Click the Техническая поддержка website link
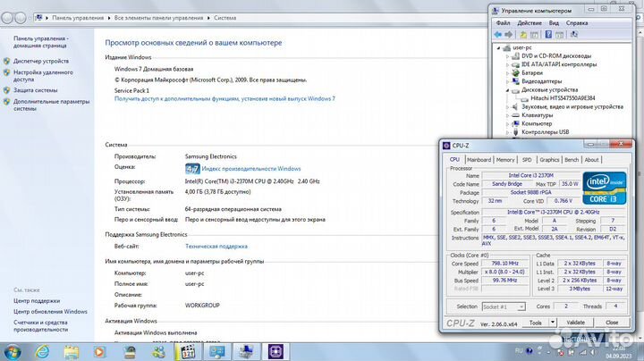This screenshot has height=361, width=644. click(216, 245)
